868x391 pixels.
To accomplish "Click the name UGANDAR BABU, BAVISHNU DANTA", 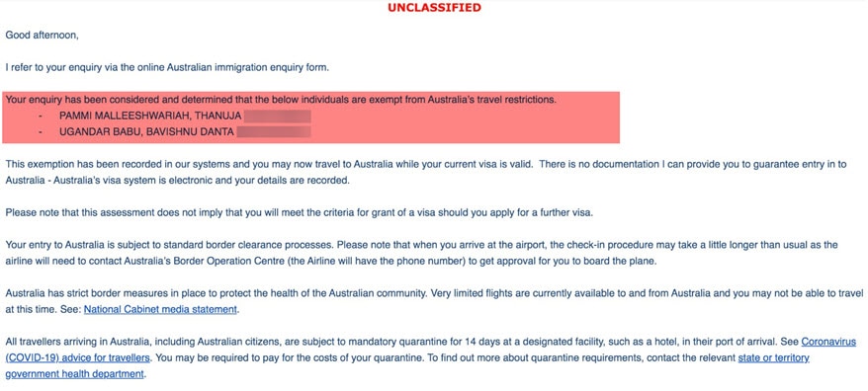I will 146,132.
